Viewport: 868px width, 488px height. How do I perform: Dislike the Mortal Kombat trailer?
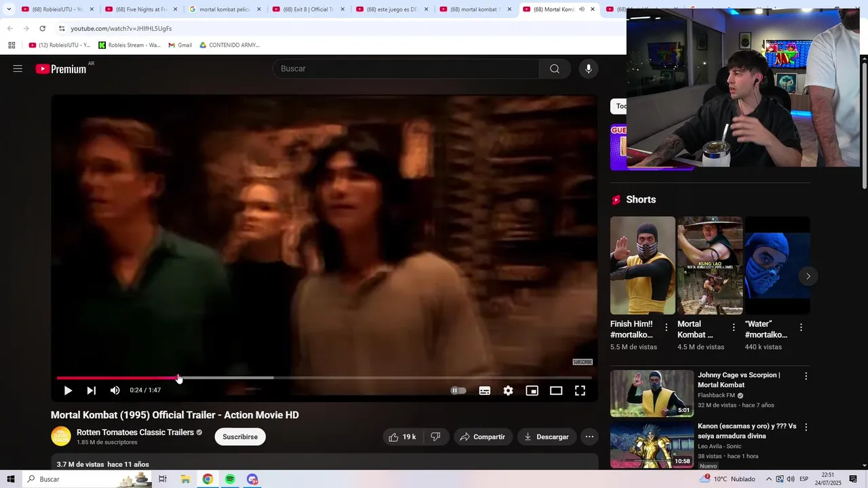[x=436, y=436]
